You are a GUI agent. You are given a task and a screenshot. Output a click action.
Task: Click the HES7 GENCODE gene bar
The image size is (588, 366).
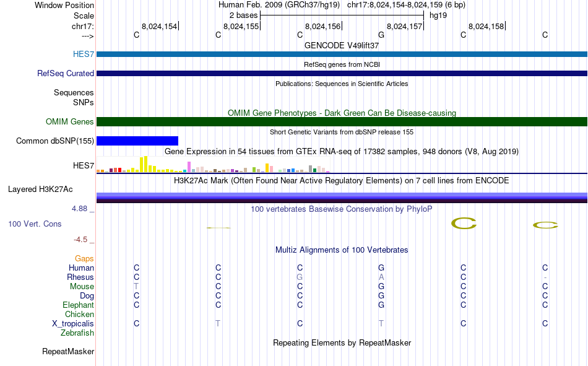(x=342, y=54)
